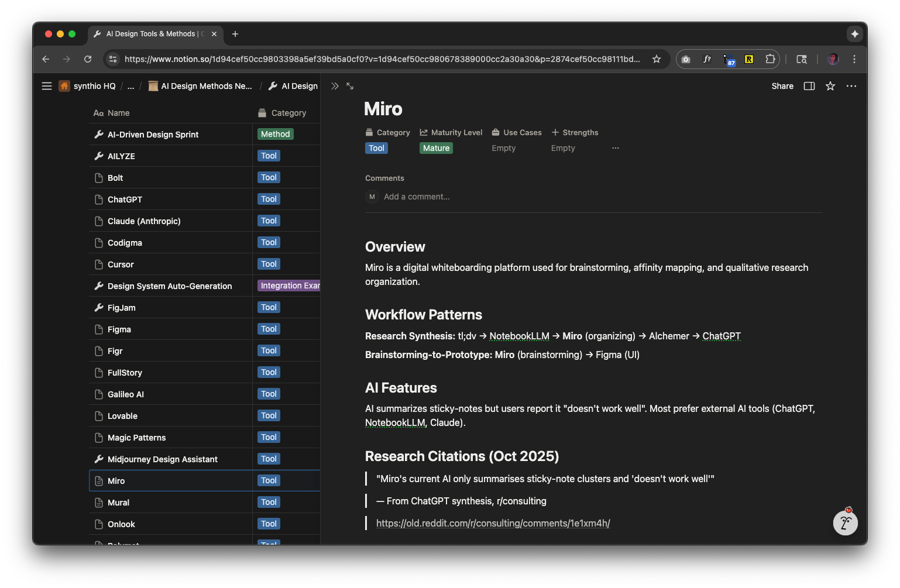Viewport: 900px width, 588px height.
Task: Open the Mural row
Action: tap(118, 503)
